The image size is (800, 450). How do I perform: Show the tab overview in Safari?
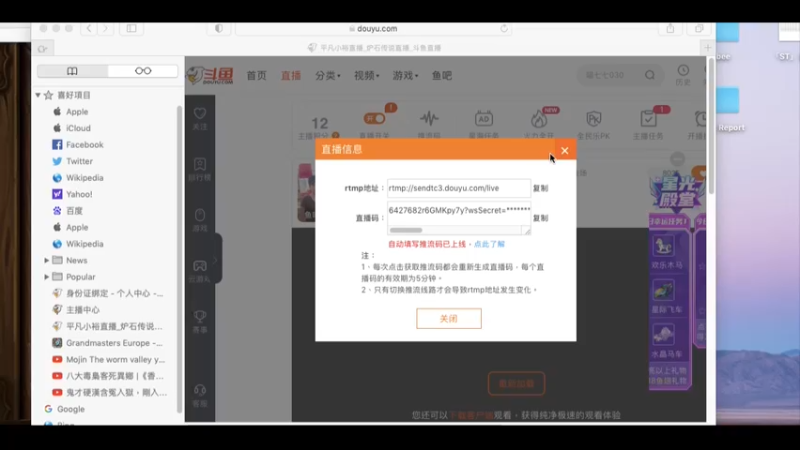(x=699, y=29)
